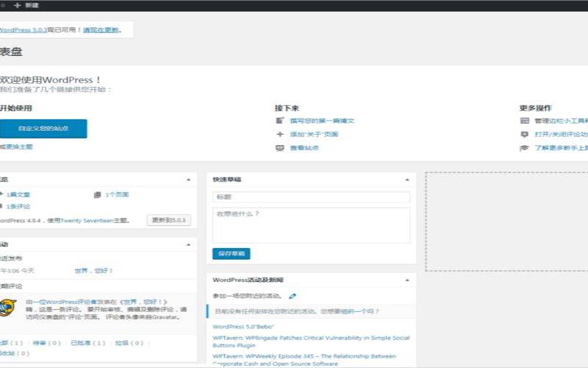Click the pencil icon to edit event location
This screenshot has width=588, height=368.
293,297
